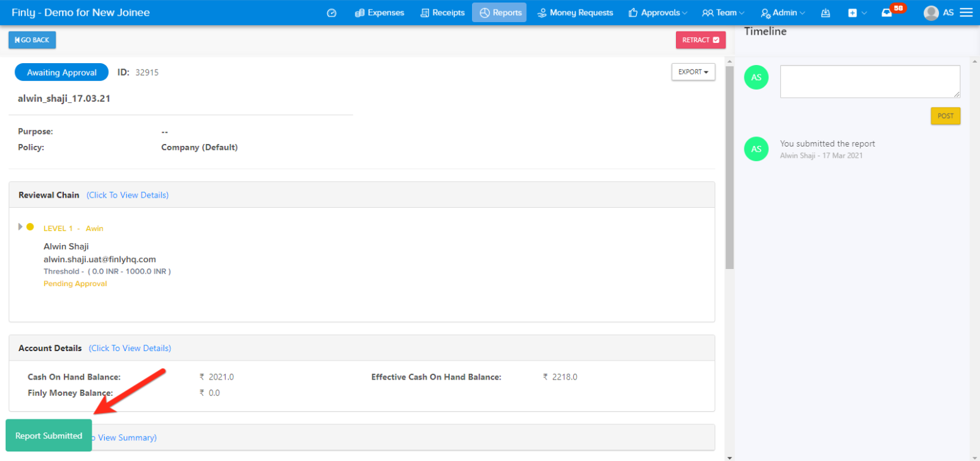Click into the timeline comment text box

click(x=870, y=81)
